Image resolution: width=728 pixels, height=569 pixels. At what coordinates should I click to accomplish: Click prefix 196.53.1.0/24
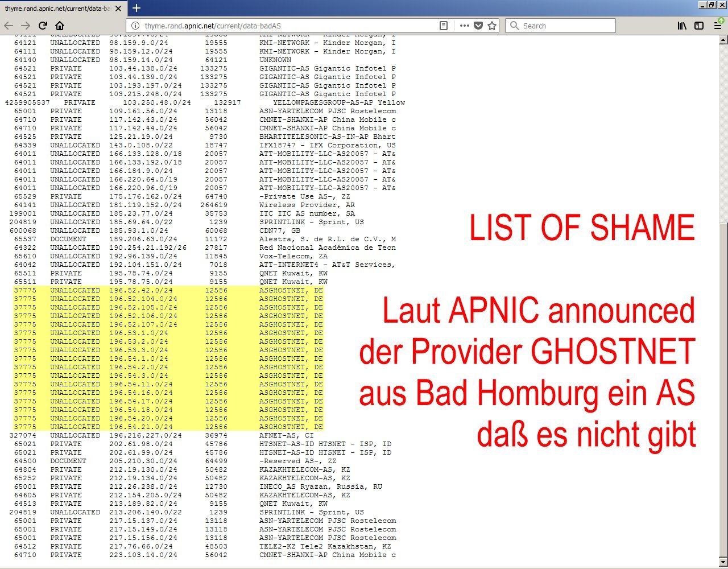click(x=139, y=333)
